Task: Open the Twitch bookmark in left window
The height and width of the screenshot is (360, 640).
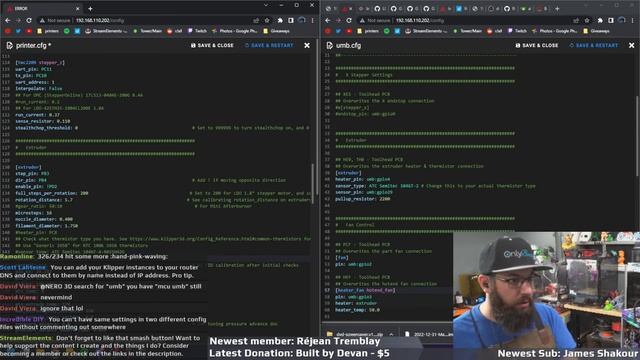Action: tap(197, 31)
